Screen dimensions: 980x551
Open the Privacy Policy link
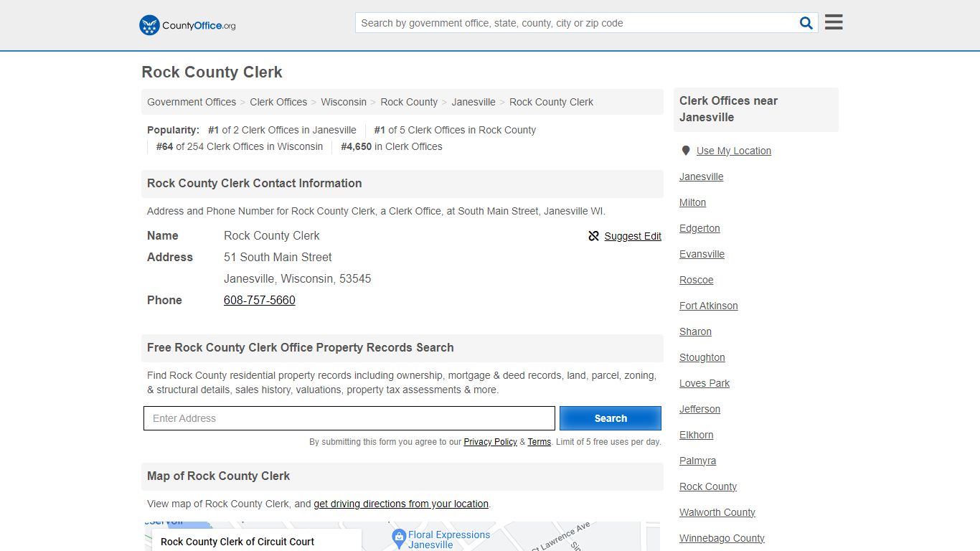pyautogui.click(x=490, y=442)
